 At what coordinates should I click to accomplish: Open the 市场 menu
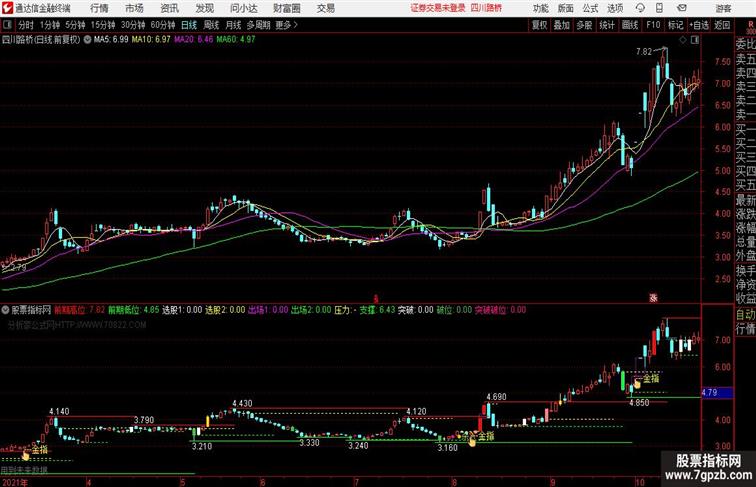(134, 8)
